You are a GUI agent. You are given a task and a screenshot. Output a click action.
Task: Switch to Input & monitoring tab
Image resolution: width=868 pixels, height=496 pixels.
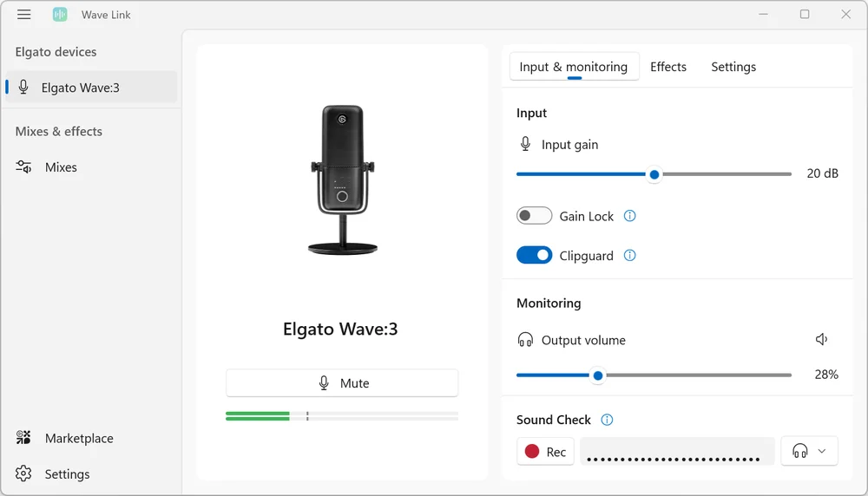tap(574, 67)
